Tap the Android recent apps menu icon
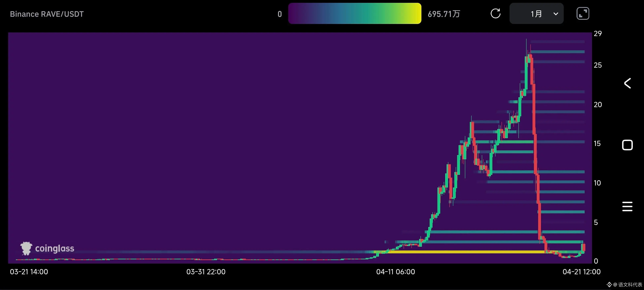Viewport: 644px width, 290px height. point(627,206)
